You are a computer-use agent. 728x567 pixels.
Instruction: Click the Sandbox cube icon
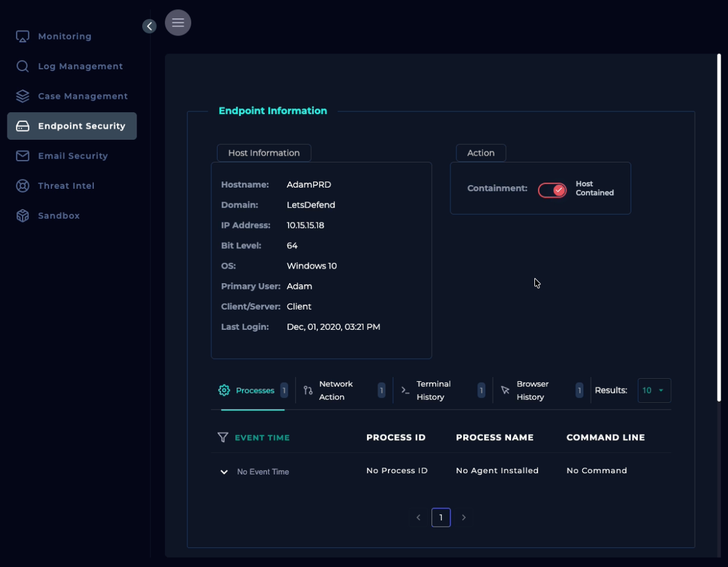point(23,216)
